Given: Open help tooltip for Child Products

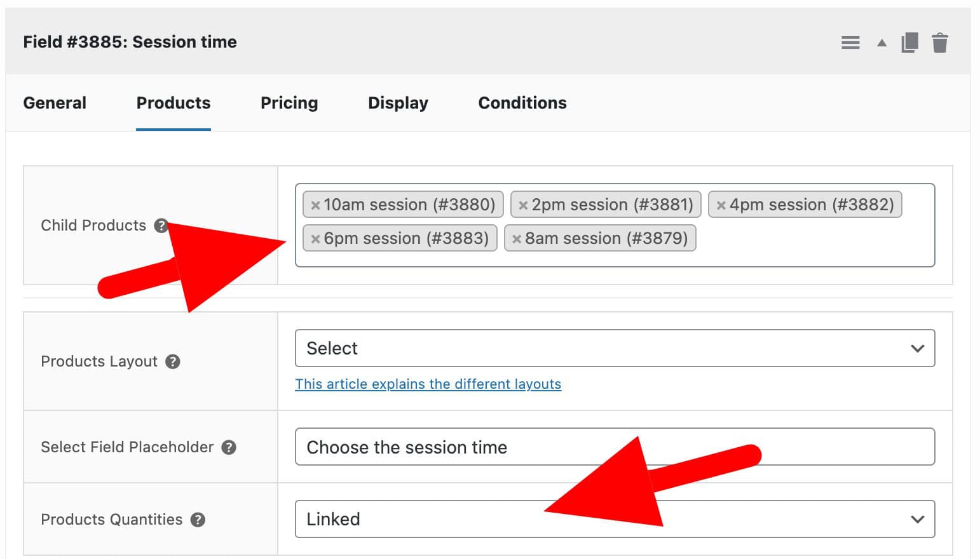Looking at the screenshot, I should click(161, 226).
